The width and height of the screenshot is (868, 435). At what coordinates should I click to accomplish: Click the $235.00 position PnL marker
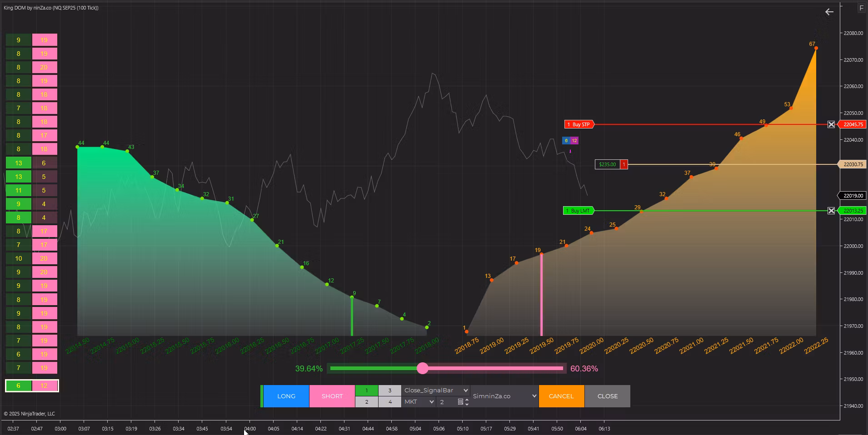(x=607, y=164)
